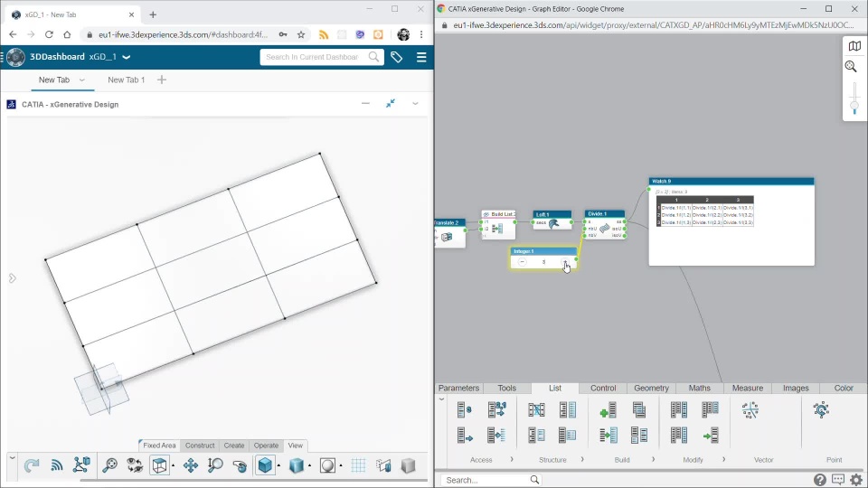This screenshot has width=868, height=488.
Task: Click the 3DDashboard compass icon
Action: 15,57
